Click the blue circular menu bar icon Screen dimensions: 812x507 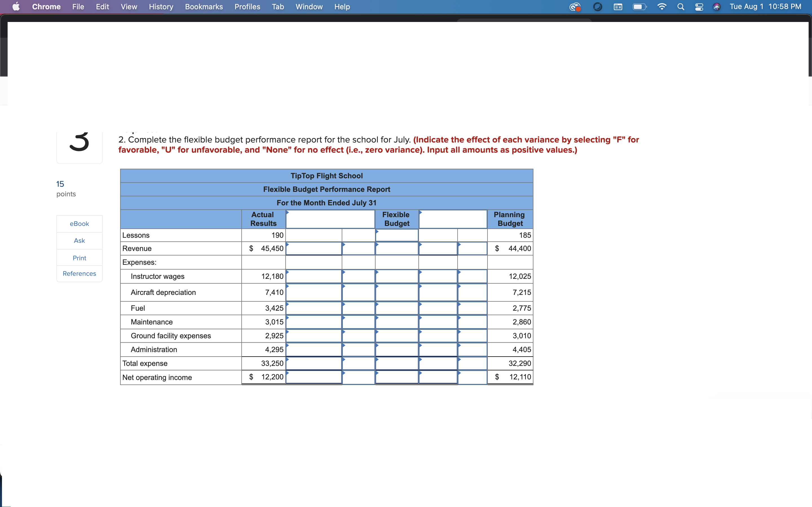click(598, 7)
